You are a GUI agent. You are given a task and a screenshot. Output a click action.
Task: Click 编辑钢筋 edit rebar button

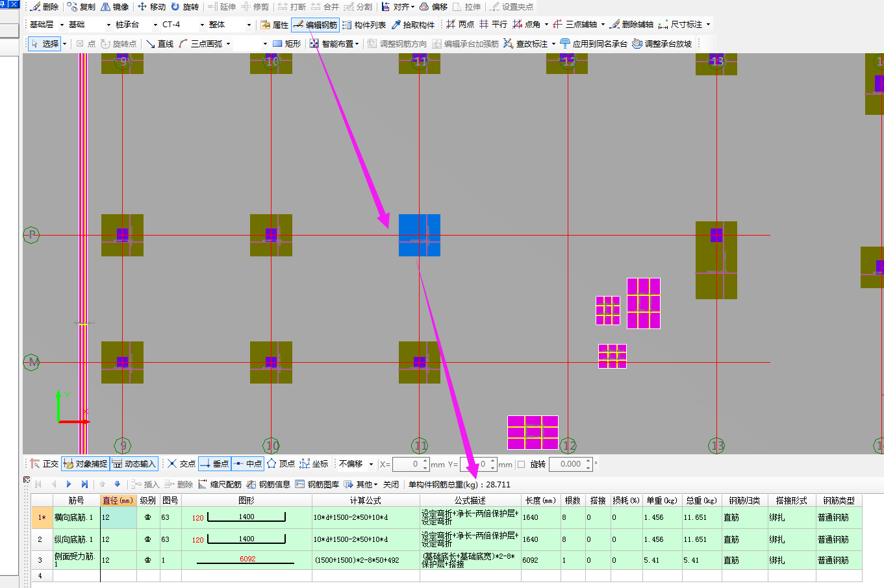point(315,25)
